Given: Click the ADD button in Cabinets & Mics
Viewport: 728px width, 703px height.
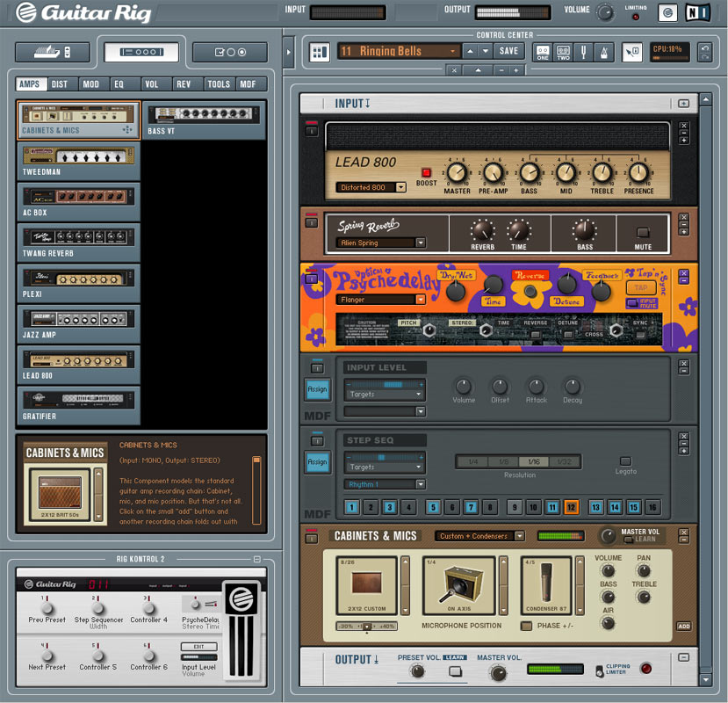Looking at the screenshot, I should pyautogui.click(x=683, y=627).
